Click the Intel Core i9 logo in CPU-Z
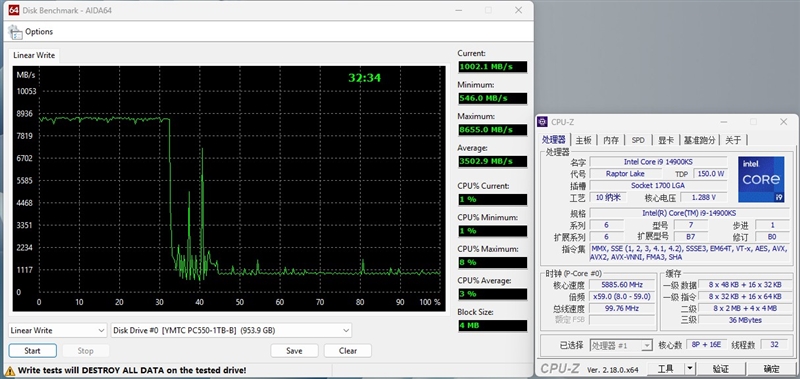 click(x=761, y=179)
